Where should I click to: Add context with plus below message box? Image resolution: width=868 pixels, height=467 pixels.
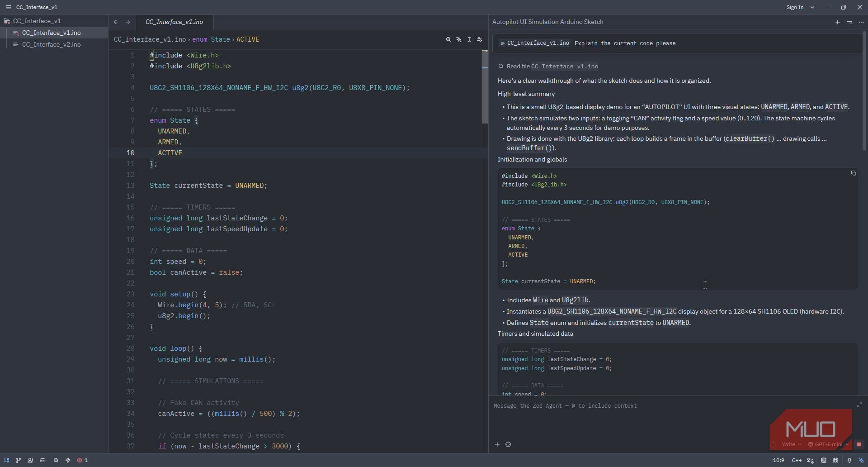tap(497, 444)
